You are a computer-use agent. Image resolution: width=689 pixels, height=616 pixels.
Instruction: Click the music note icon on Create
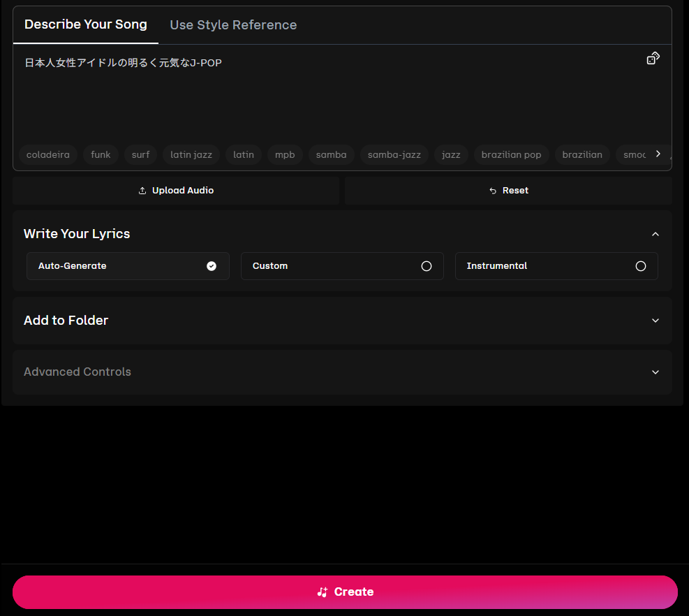[323, 592]
